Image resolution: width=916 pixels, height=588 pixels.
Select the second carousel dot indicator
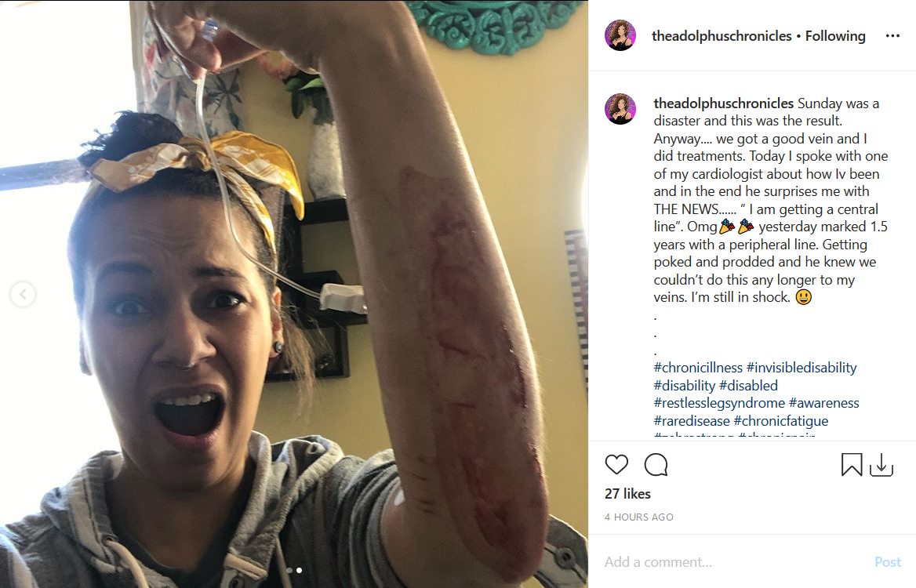pos(299,571)
